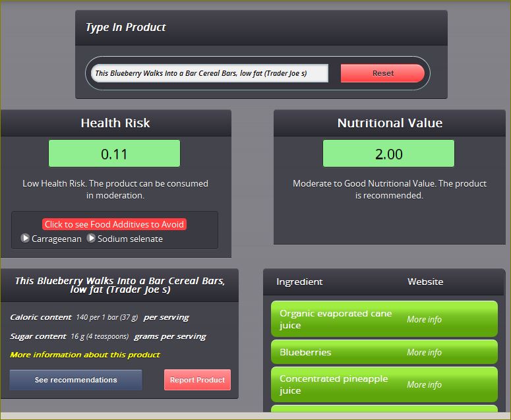Click the Ingredient column header
Viewport: 511px width, 420px height.
(299, 282)
